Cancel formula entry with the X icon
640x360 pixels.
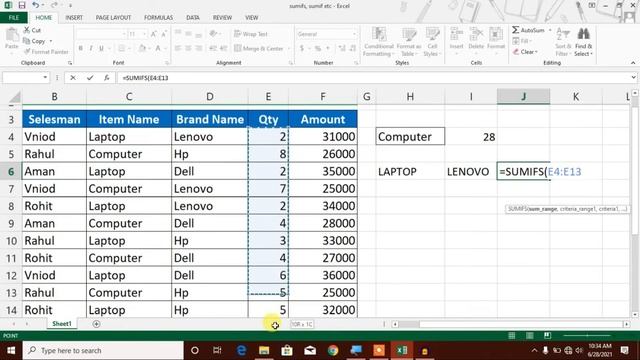click(x=73, y=78)
